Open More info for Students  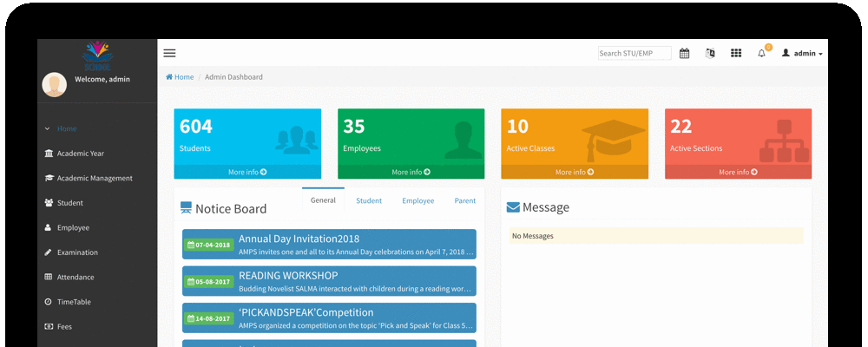tap(247, 172)
